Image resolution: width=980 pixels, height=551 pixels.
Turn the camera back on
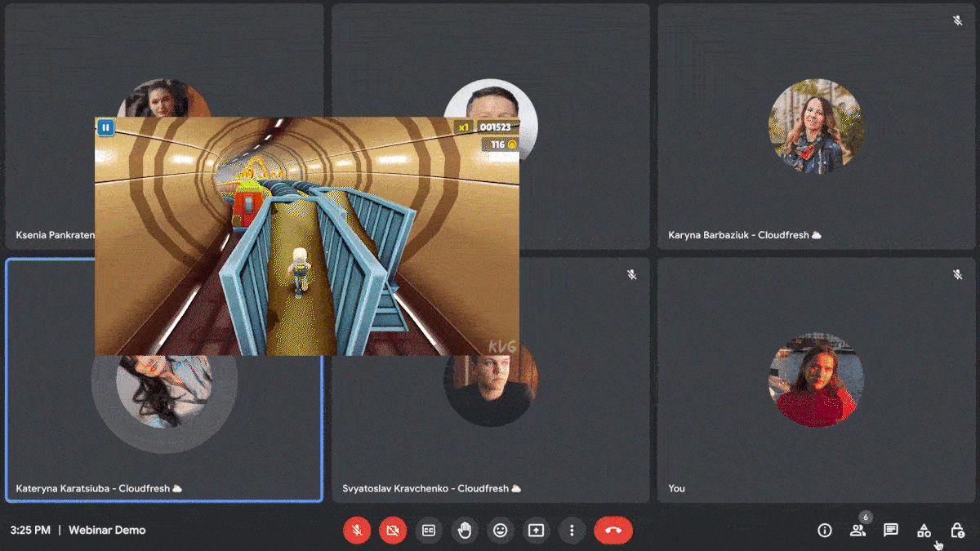pos(393,531)
